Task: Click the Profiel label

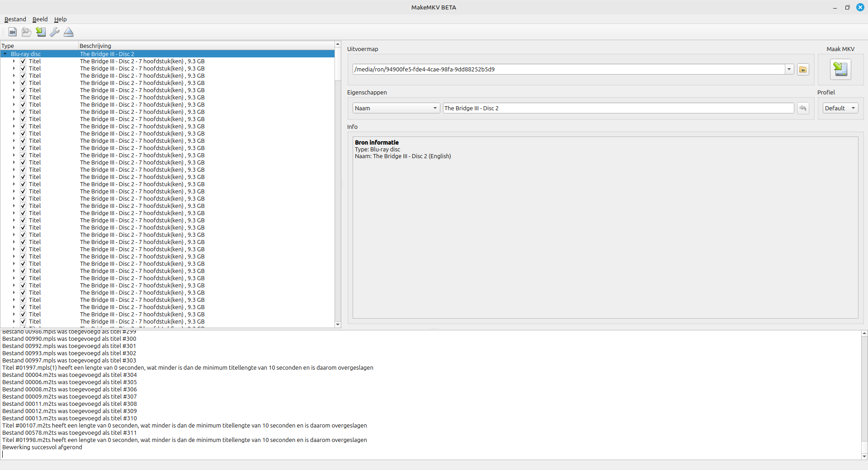Action: (826, 93)
